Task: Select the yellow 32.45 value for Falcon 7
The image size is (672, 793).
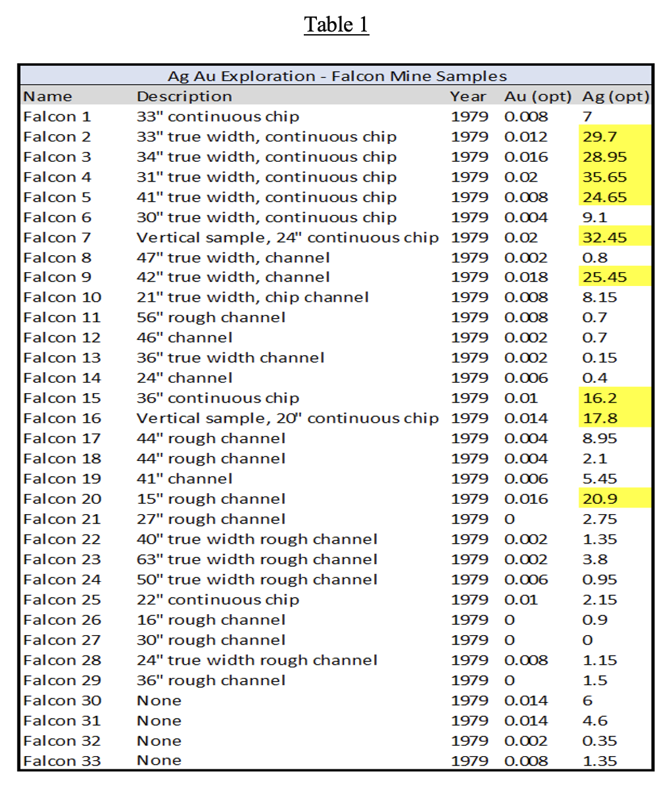Action: (604, 238)
